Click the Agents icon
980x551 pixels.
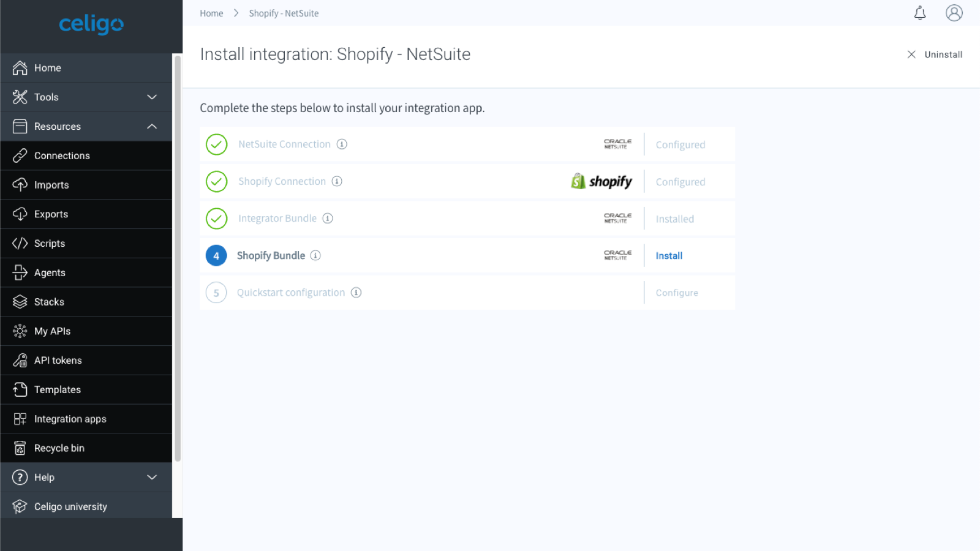(x=20, y=272)
